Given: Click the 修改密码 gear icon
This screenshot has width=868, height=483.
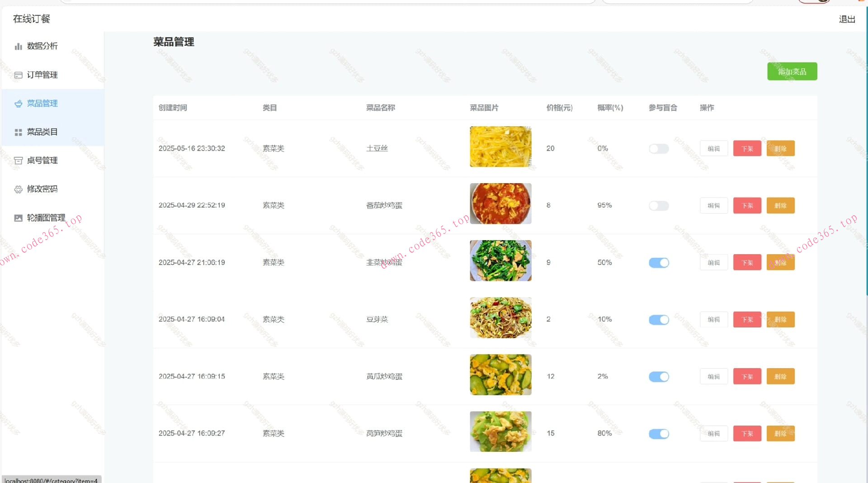Looking at the screenshot, I should point(18,189).
